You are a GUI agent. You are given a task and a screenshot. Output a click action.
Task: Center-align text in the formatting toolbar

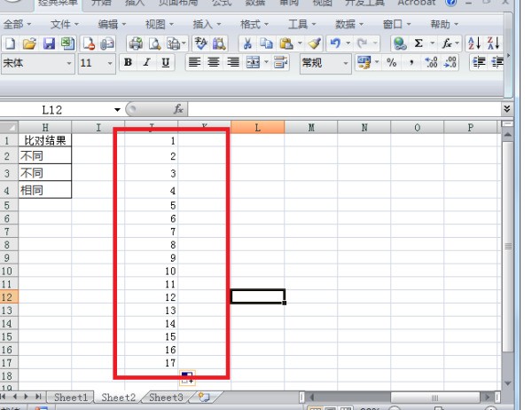[x=214, y=62]
